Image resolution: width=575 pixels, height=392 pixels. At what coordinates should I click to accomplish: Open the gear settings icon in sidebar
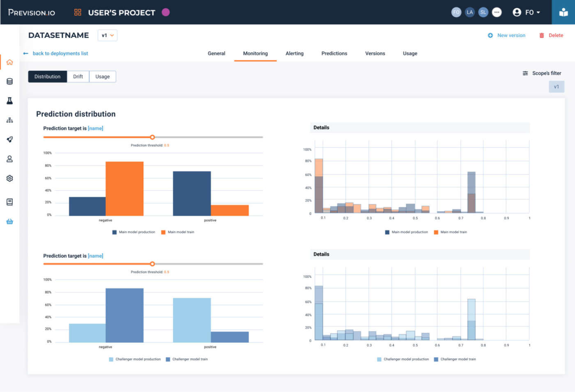click(x=9, y=178)
